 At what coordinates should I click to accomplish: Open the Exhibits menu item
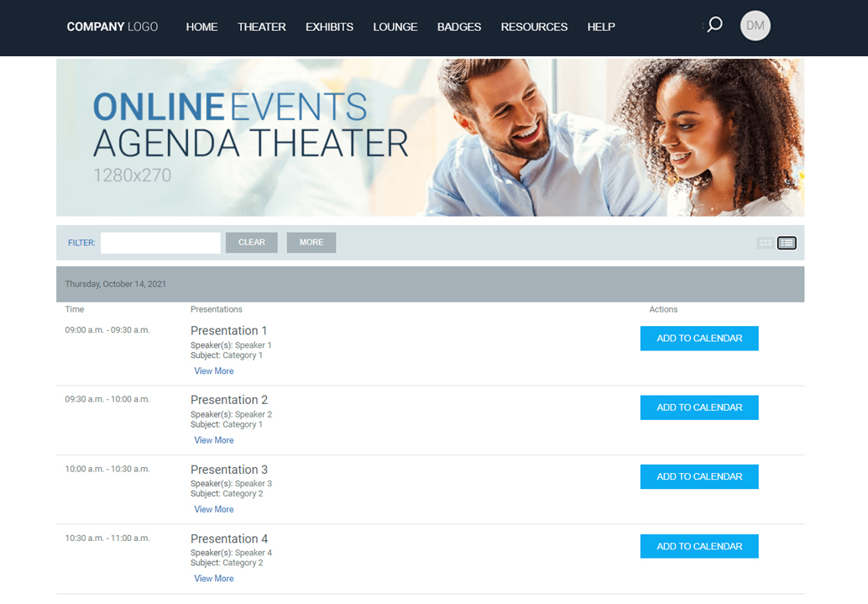coord(329,27)
